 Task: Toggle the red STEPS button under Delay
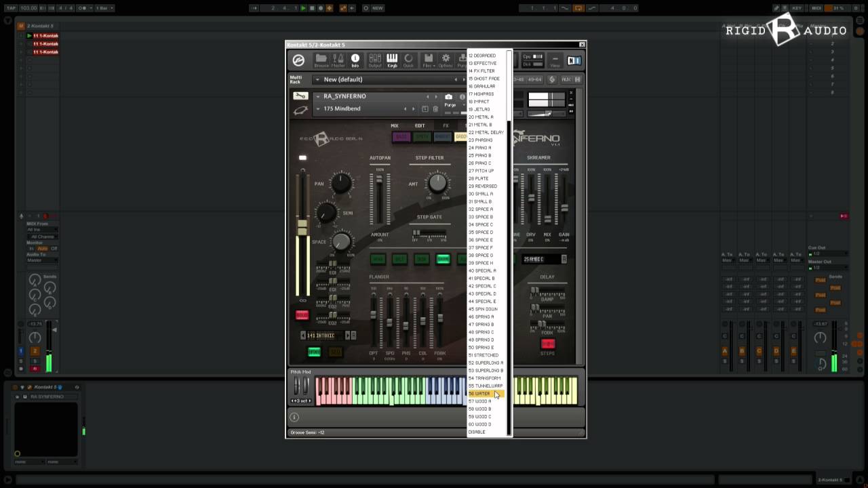(547, 344)
